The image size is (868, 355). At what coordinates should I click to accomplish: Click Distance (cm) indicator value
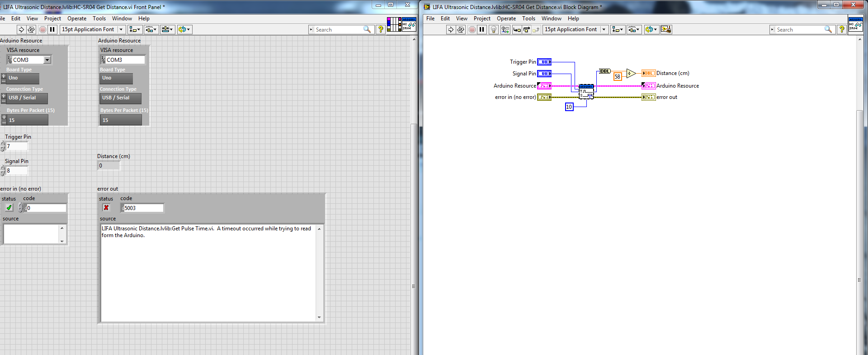pos(108,166)
